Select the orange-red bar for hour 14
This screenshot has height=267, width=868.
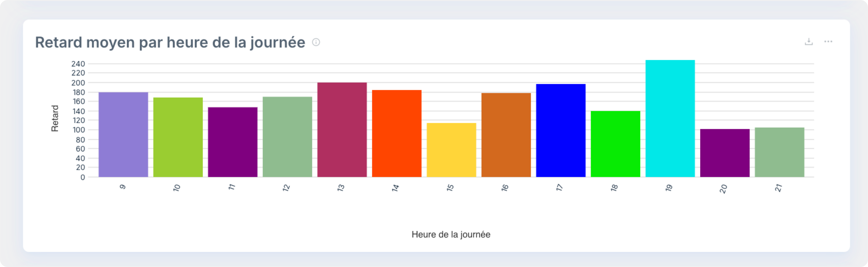point(397,133)
